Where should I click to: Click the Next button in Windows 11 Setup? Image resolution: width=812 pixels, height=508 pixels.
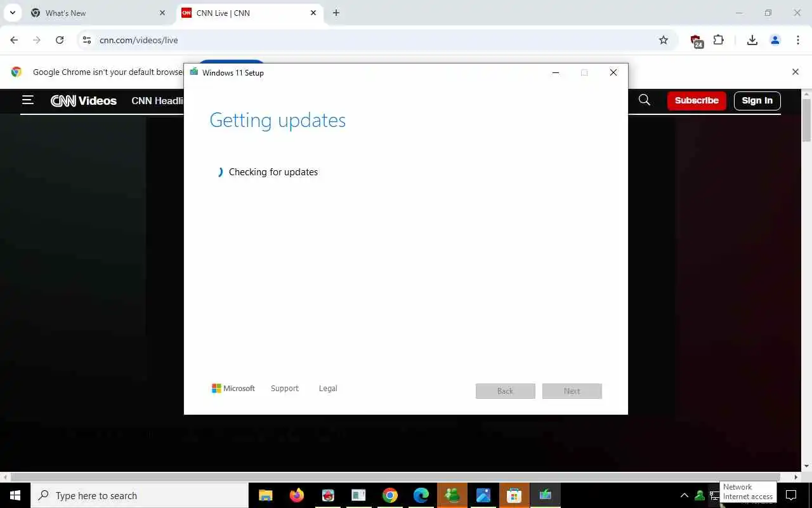point(572,391)
